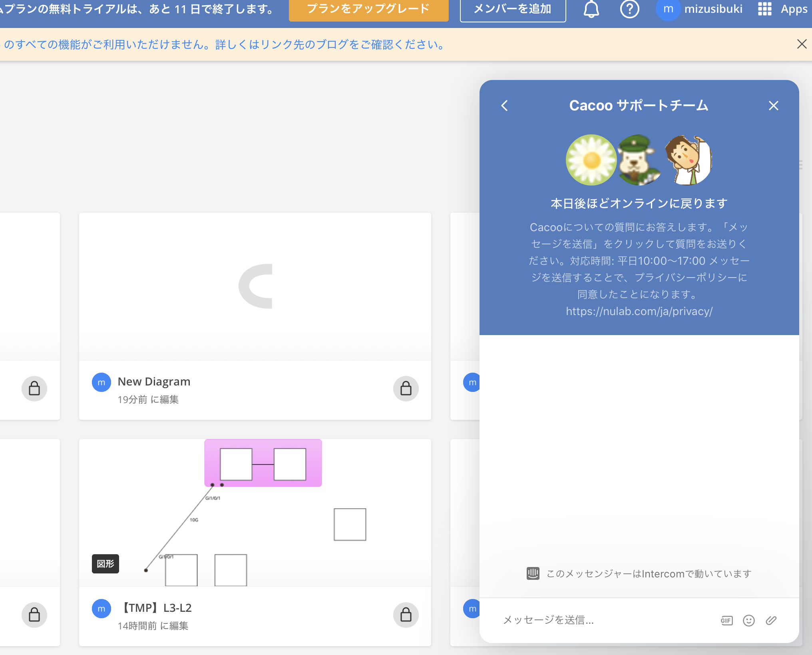The image size is (812, 655).
Task: Click lock icon on lower-left partial card
Action: pyautogui.click(x=34, y=615)
